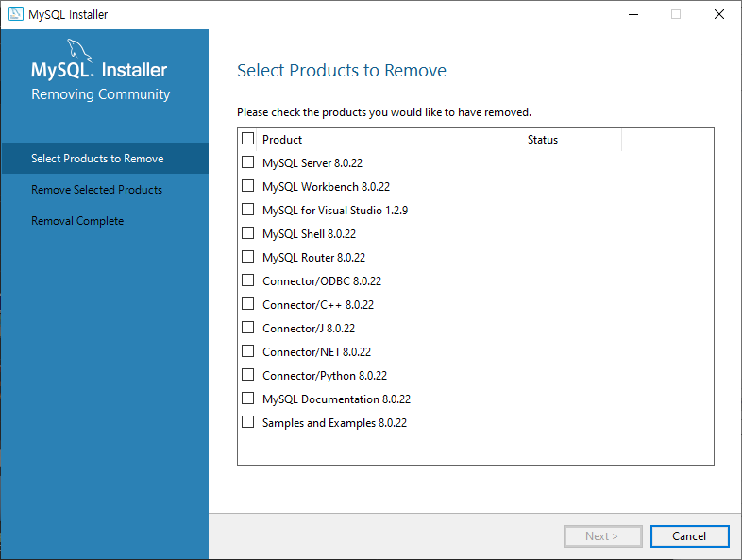742x560 pixels.
Task: Check the Connector/J 8.0.22 checkbox
Action: 247,328
